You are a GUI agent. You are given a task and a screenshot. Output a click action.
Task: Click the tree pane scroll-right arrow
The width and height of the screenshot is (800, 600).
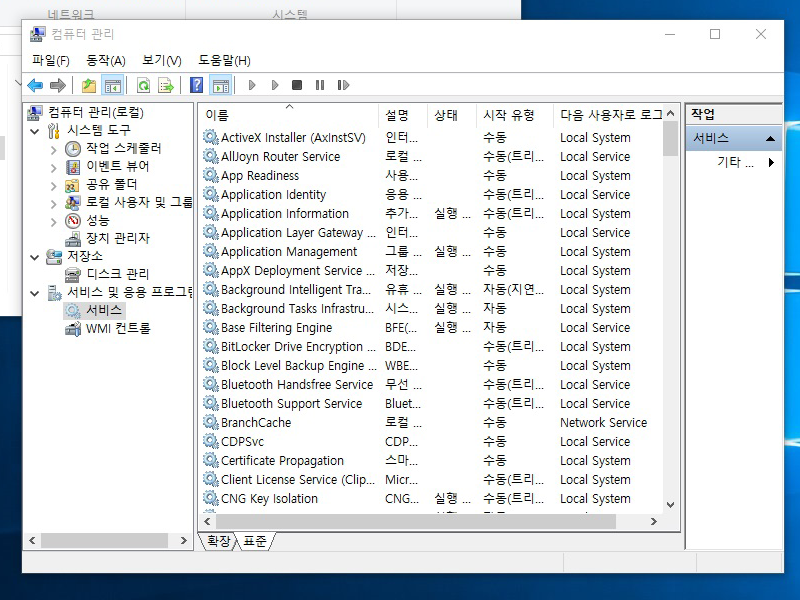(184, 540)
